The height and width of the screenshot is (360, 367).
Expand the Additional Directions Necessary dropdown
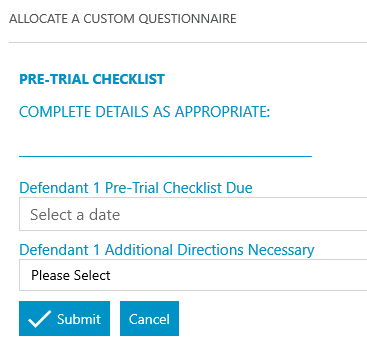(193, 275)
